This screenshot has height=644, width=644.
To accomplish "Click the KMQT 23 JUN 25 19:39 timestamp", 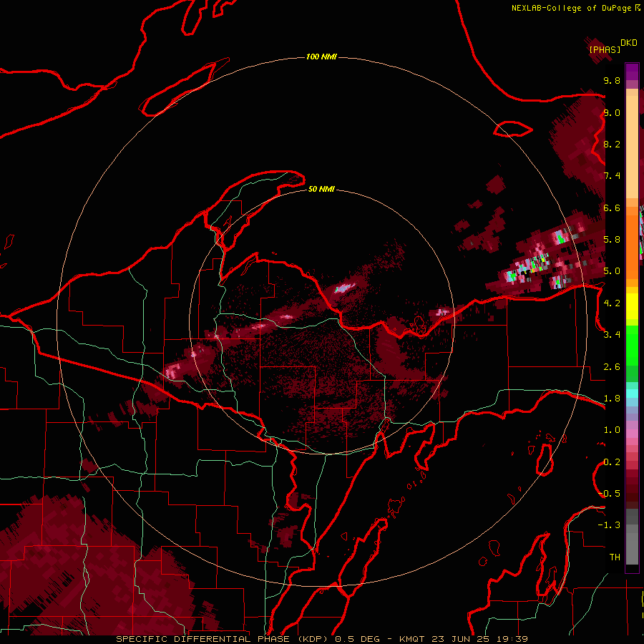I will [x=463, y=639].
